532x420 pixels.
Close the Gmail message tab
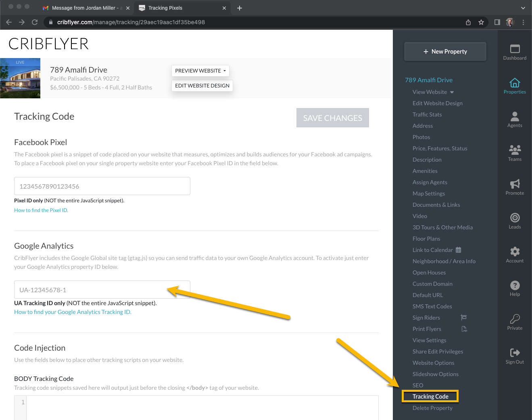pyautogui.click(x=128, y=8)
